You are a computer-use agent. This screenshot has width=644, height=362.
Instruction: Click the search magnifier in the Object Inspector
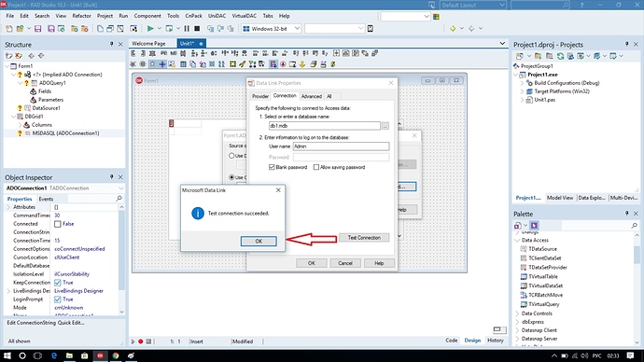click(119, 198)
